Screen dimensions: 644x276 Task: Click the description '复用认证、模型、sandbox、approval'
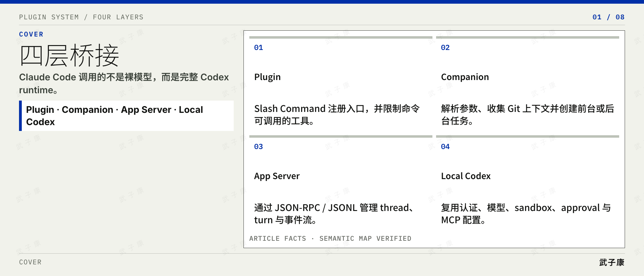[526, 214]
